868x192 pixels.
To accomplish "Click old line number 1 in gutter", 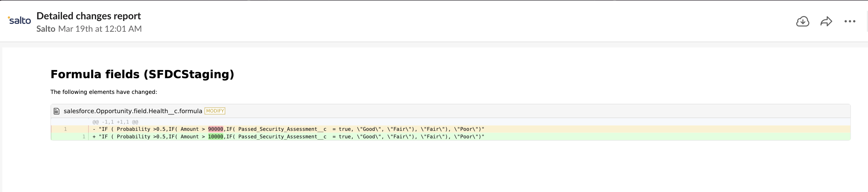I will tap(65, 129).
